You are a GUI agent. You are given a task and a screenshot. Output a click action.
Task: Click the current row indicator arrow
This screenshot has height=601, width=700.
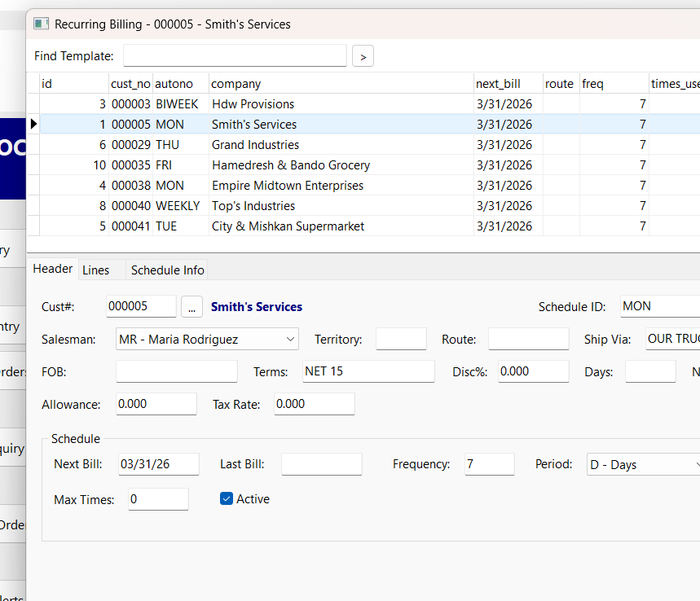pyautogui.click(x=33, y=124)
